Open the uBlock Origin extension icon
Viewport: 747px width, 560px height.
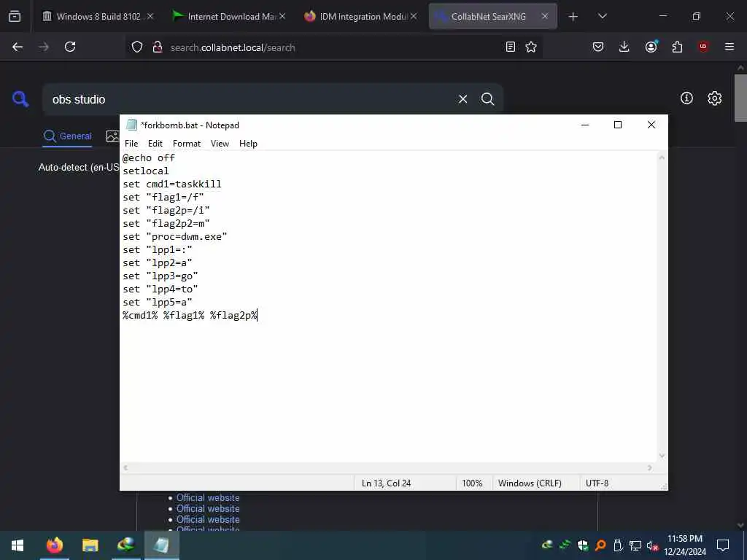(703, 46)
